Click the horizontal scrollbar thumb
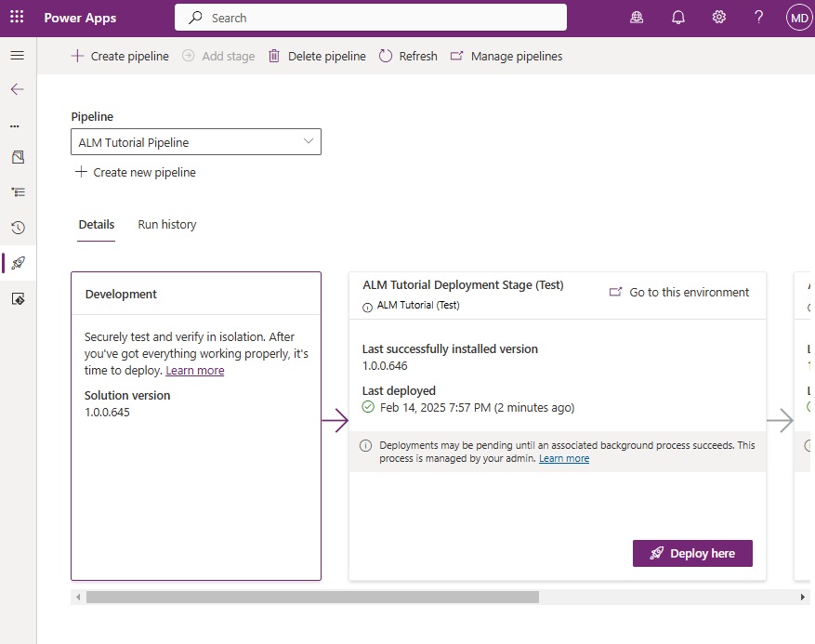815x644 pixels. 312,598
